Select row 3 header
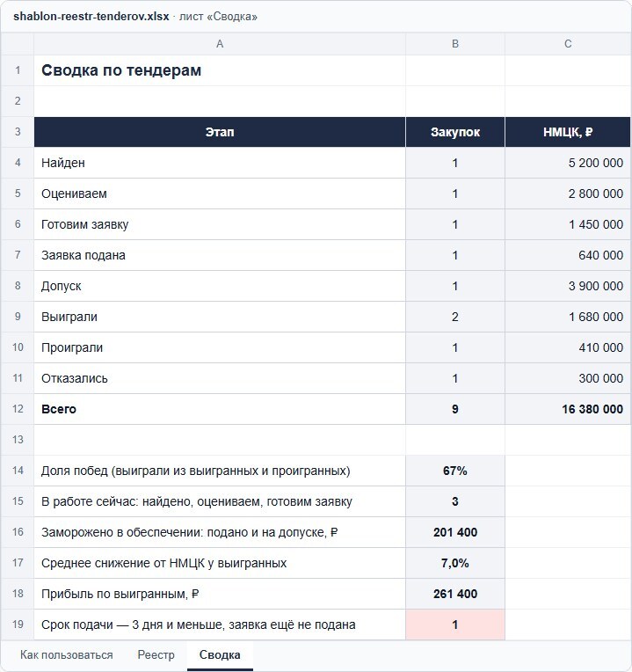This screenshot has width=632, height=672. click(x=18, y=132)
